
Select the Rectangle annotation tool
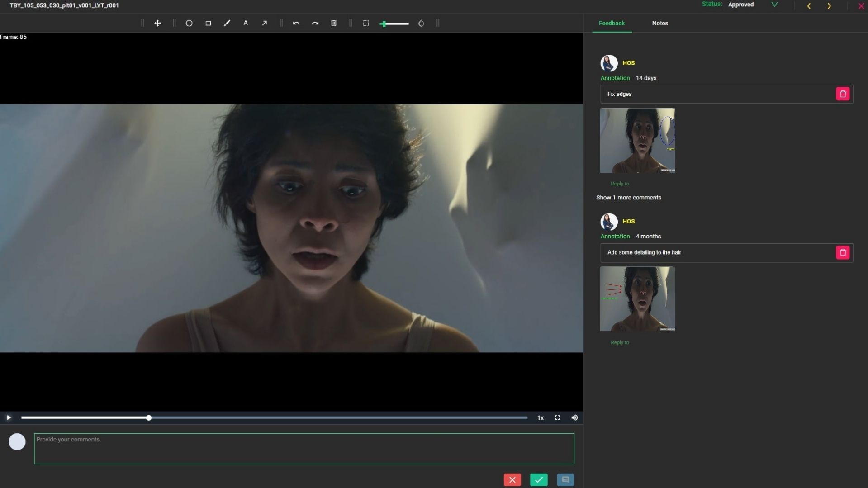(x=208, y=23)
